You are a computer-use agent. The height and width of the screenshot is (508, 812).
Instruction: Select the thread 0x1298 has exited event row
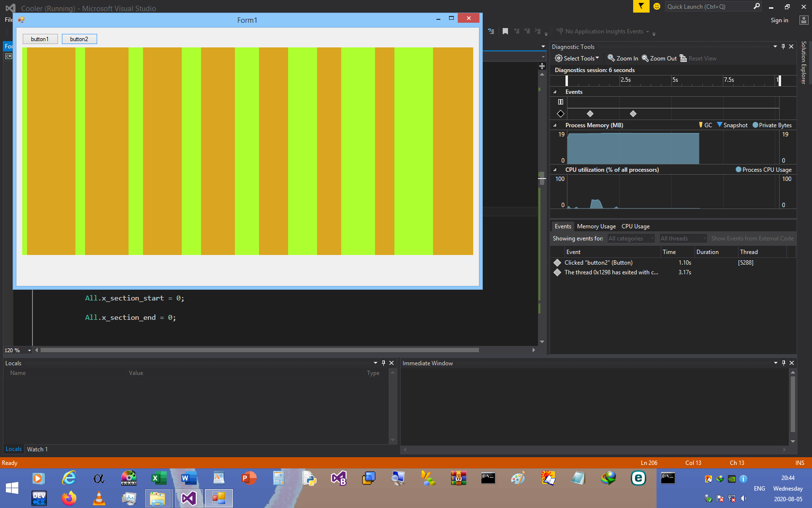pos(673,272)
